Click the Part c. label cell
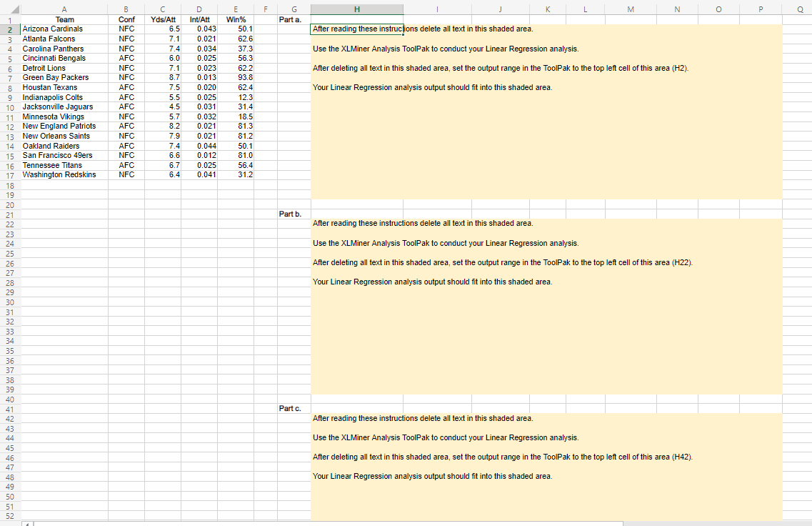 pyautogui.click(x=291, y=408)
